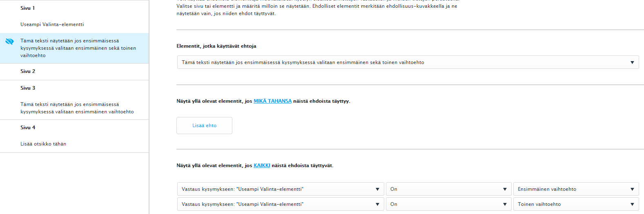Click the conditional visibility eye icon in sidebar
Screen dimensions: 644x214
[9, 42]
